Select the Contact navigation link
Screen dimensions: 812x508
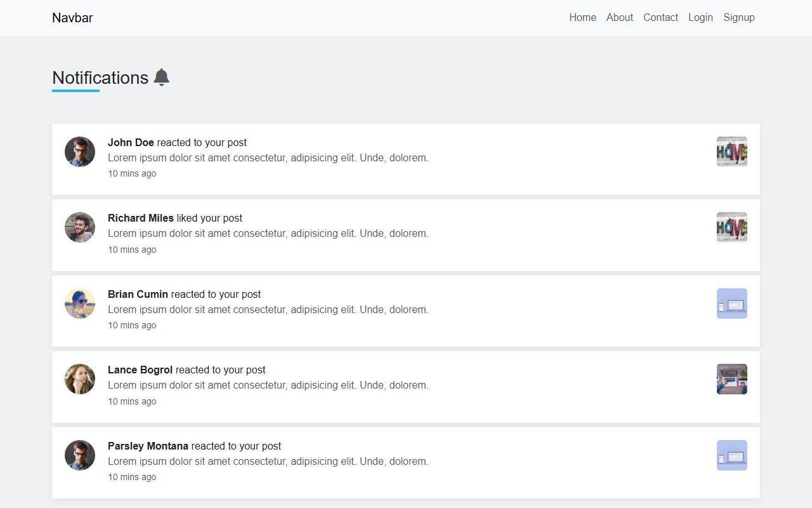point(660,17)
